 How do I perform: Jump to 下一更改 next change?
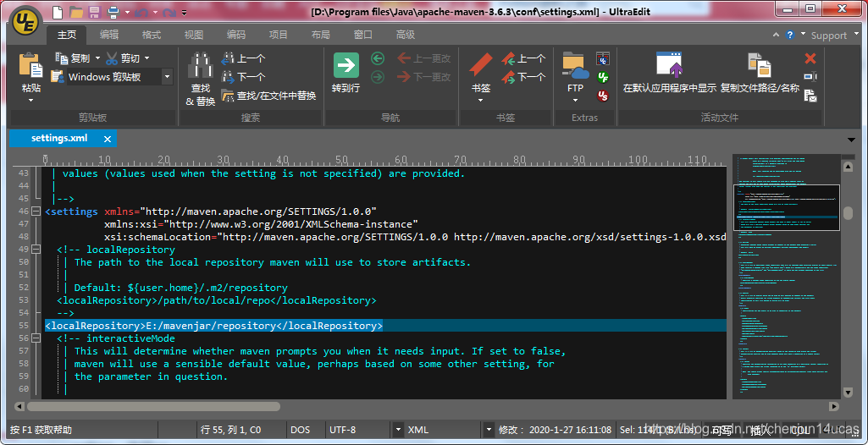click(424, 77)
